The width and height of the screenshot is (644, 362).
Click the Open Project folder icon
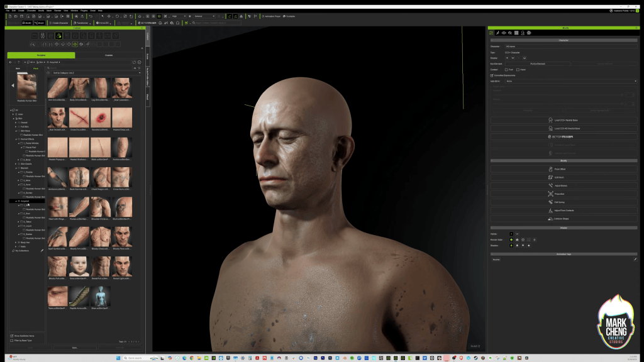coord(16,16)
